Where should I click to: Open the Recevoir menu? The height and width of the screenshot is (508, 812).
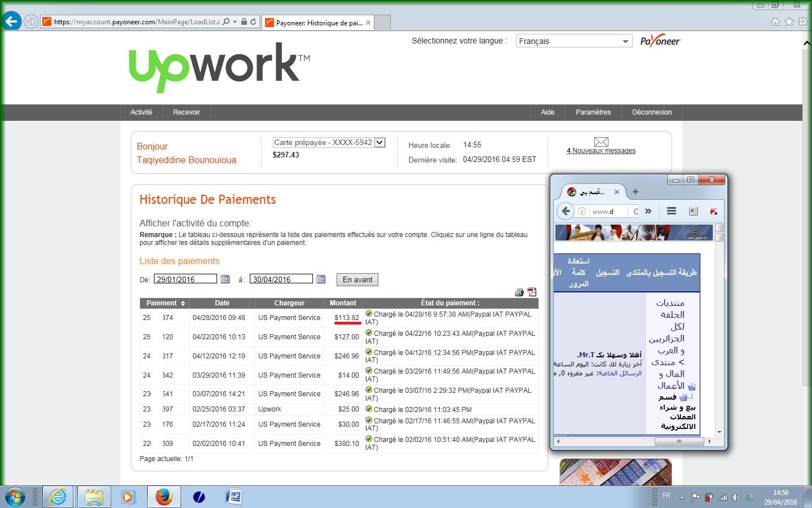tap(187, 112)
